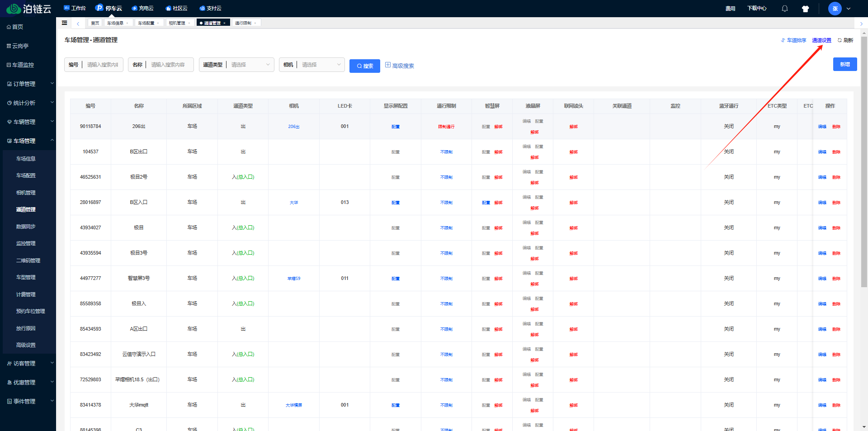Click 车道排序 link

coord(793,40)
